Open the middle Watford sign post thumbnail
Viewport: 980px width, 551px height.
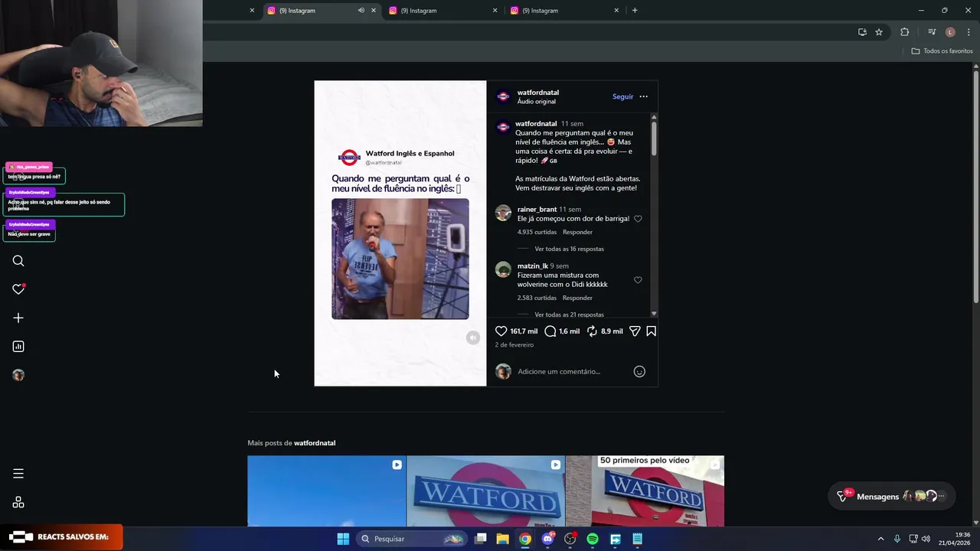point(485,491)
